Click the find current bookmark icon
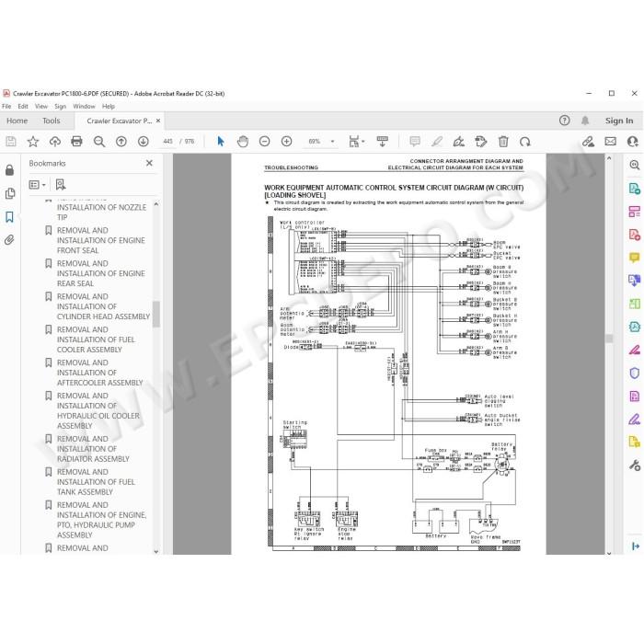Viewport: 644px width, 644px height. (61, 185)
